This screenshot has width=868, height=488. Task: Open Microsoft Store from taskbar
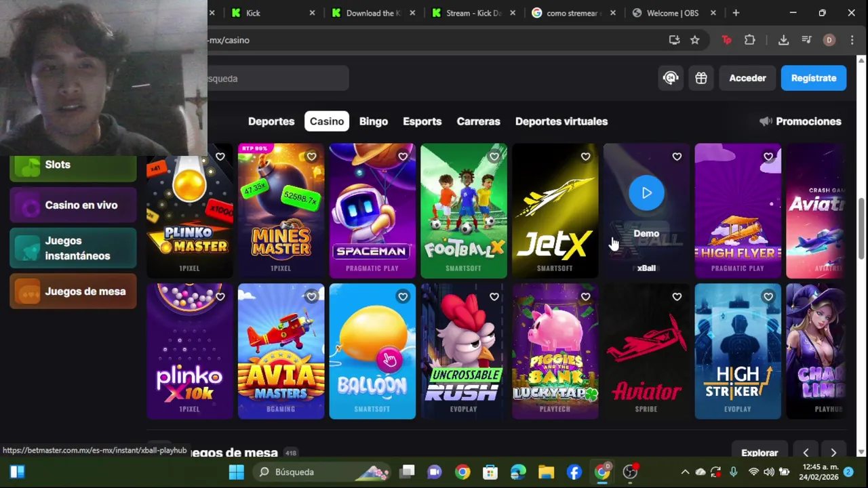tap(490, 472)
